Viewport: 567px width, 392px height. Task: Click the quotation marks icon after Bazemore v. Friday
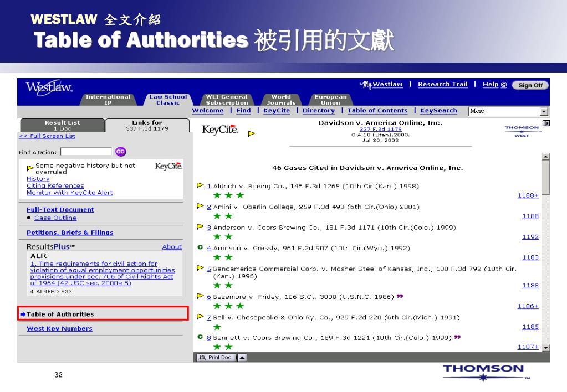tap(400, 296)
